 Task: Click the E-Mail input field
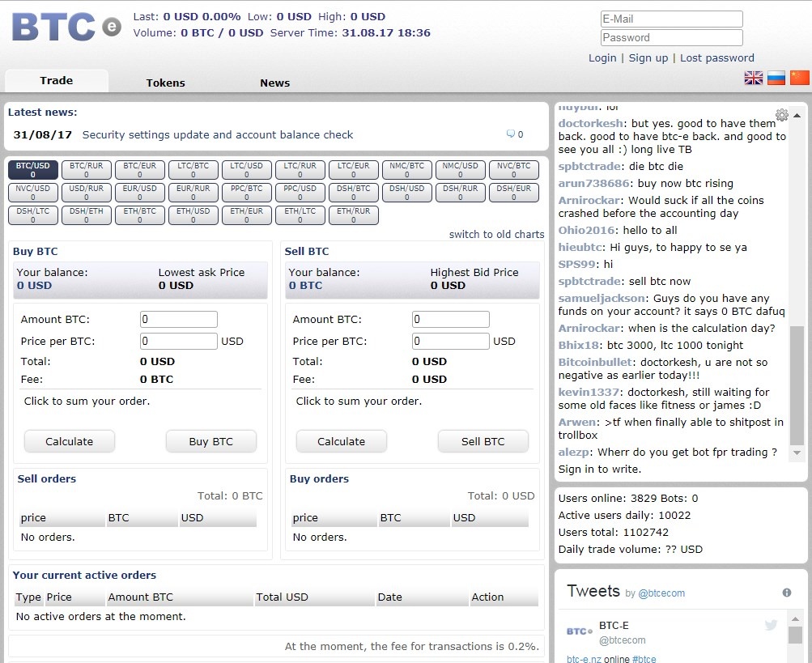pyautogui.click(x=671, y=19)
